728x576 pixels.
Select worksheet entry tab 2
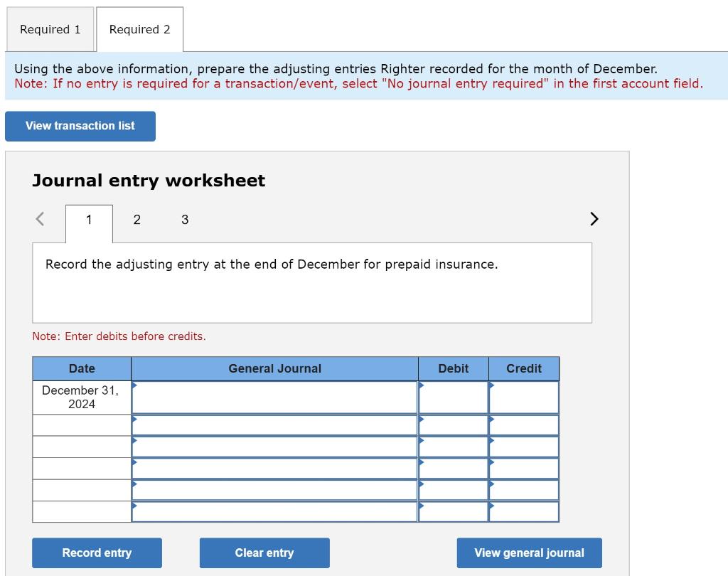[137, 220]
